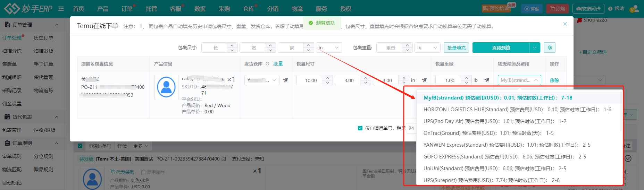Decrease the 宽 width value with the down arrow
Screen dimensions: 644x190
[x=270, y=50]
